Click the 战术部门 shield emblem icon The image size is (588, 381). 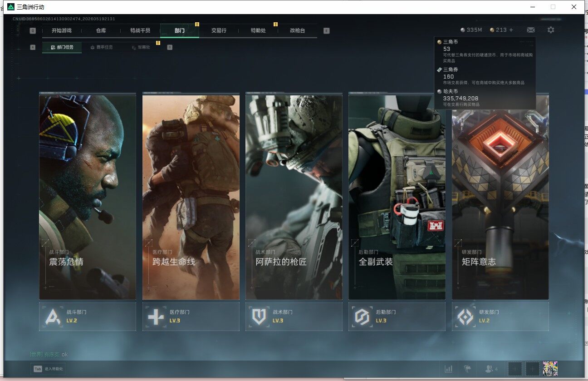259,317
